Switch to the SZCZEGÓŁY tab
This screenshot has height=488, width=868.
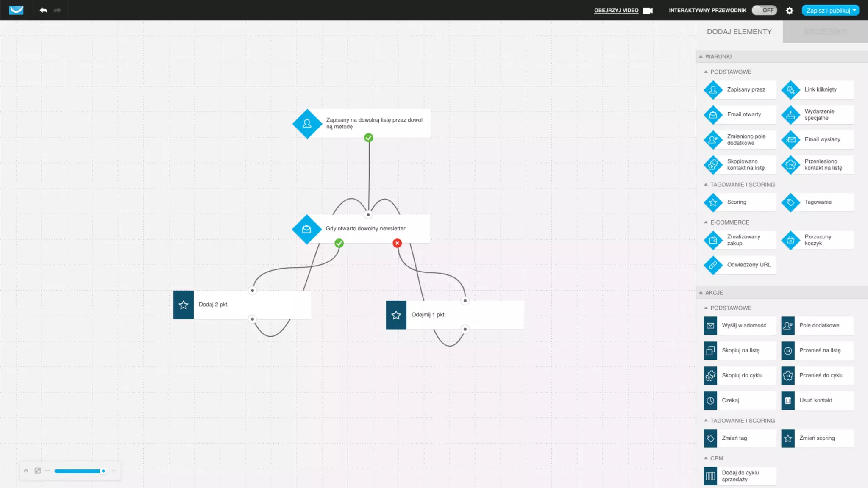click(825, 32)
